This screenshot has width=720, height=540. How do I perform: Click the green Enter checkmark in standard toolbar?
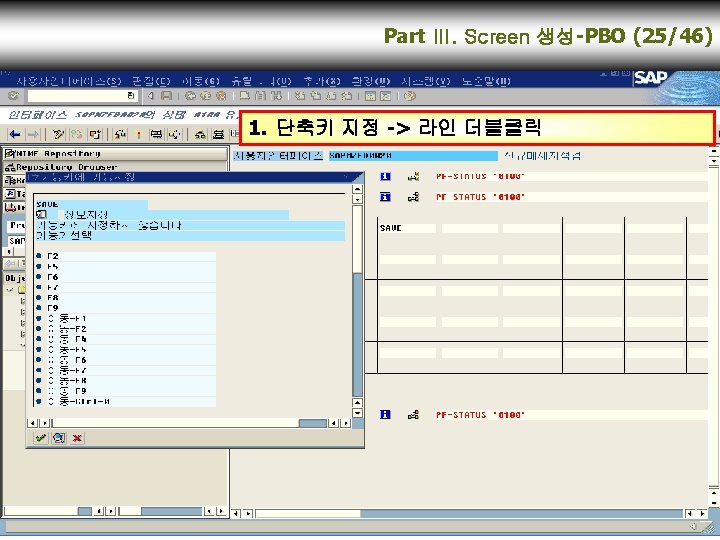click(x=13, y=96)
